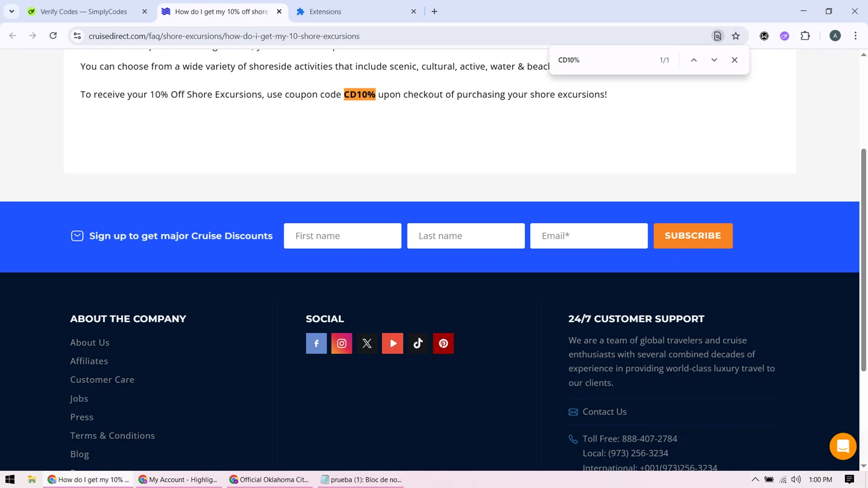The height and width of the screenshot is (488, 868).
Task: Select the How do I get my 10% tab
Action: [221, 12]
